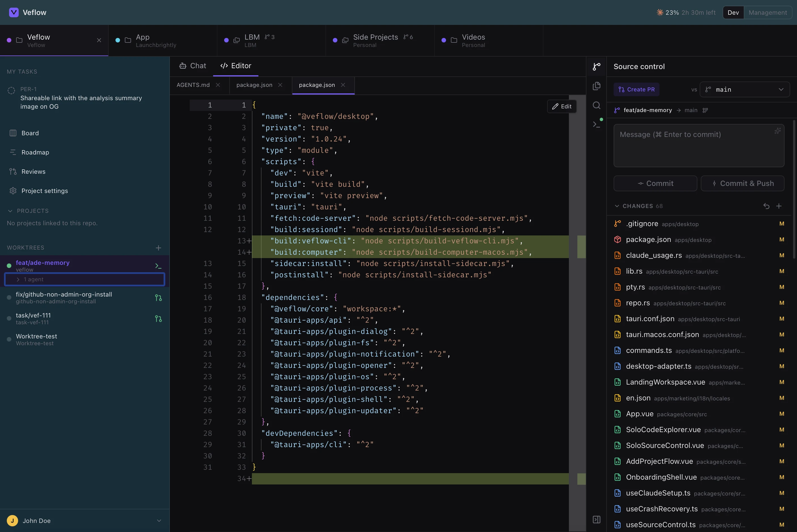Open the terminal icon in side rail
The width and height of the screenshot is (797, 532).
596,124
